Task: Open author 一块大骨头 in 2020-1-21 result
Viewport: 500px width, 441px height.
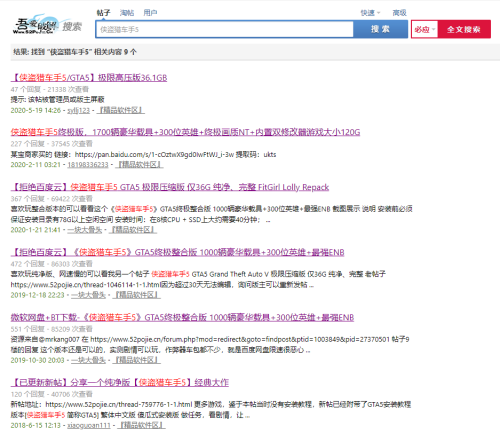Action: [x=85, y=230]
